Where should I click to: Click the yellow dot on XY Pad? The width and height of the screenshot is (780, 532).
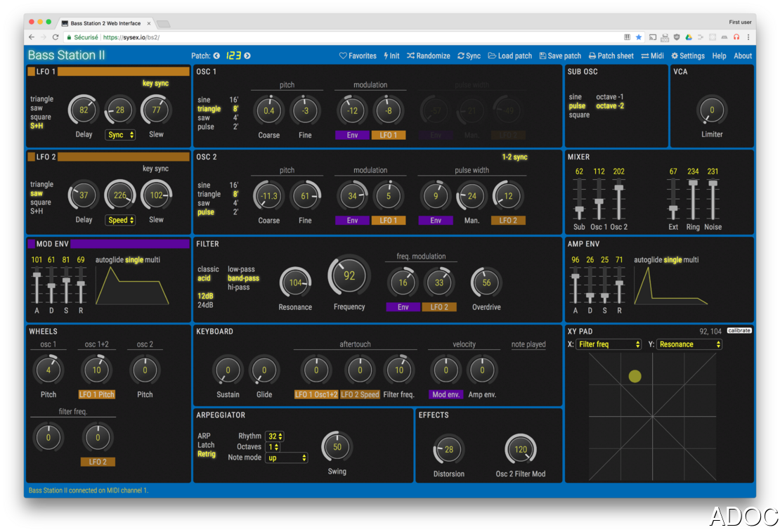point(635,376)
